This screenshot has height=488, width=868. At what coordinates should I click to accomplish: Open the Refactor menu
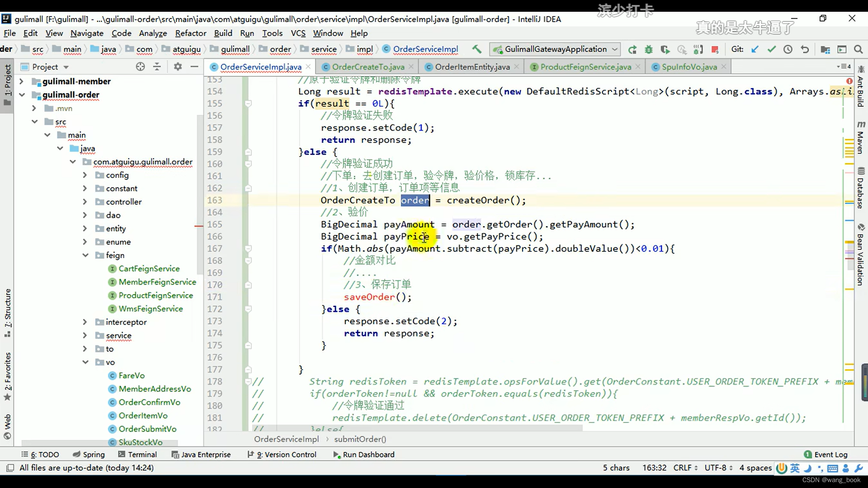click(x=190, y=33)
